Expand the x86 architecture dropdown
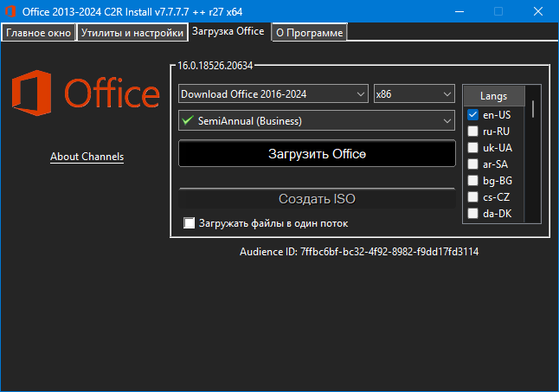 pyautogui.click(x=414, y=93)
